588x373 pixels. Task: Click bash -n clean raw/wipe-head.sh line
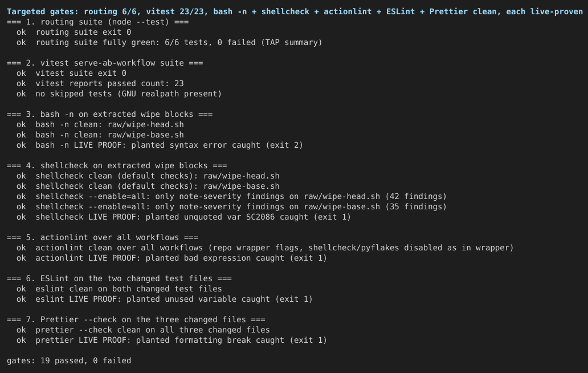coord(100,124)
